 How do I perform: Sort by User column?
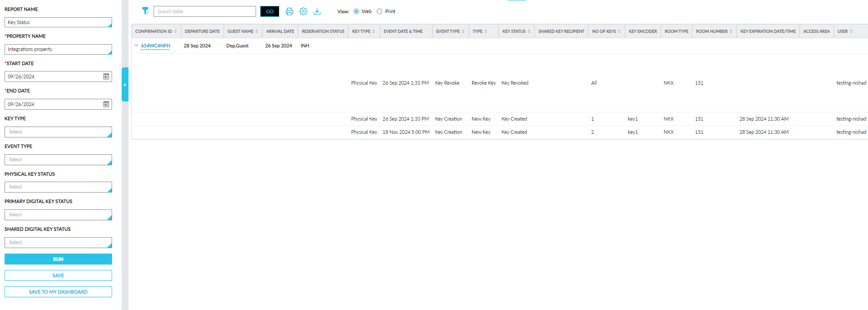(x=851, y=31)
